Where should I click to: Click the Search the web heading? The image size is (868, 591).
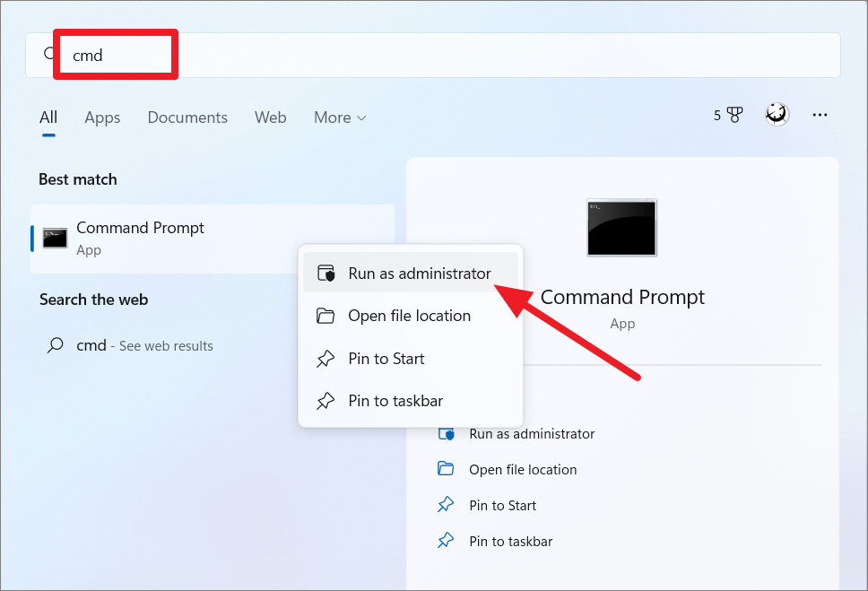coord(93,300)
